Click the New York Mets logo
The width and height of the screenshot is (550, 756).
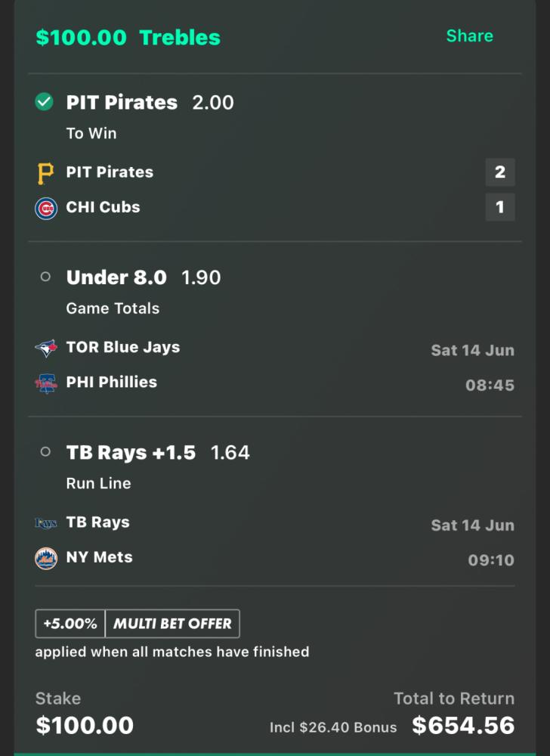[x=46, y=559]
